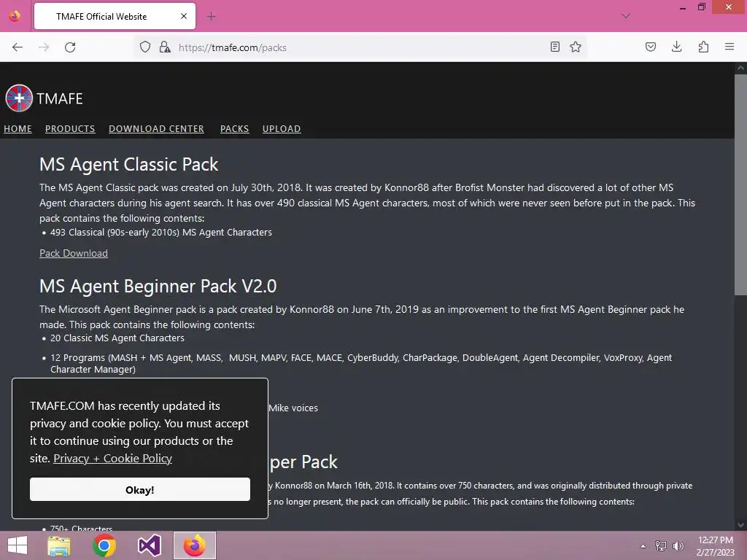Viewport: 747px width, 560px height.
Task: Open the downloads panel
Action: (676, 47)
